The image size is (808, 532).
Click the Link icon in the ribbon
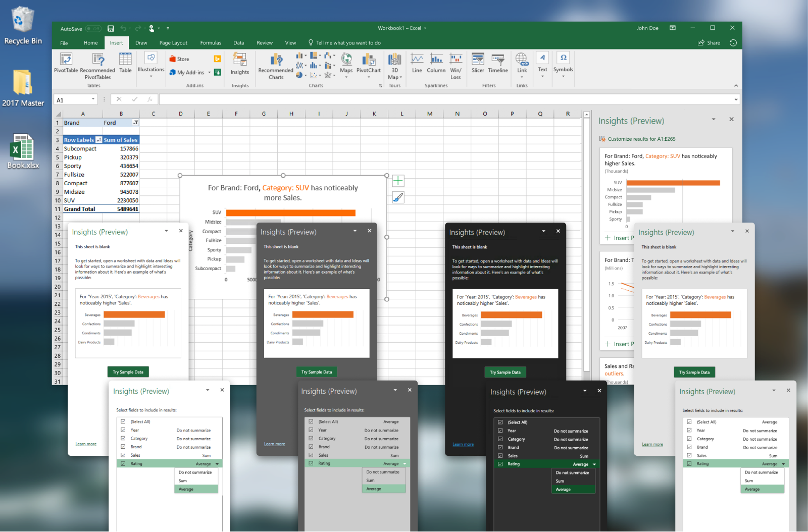(522, 59)
